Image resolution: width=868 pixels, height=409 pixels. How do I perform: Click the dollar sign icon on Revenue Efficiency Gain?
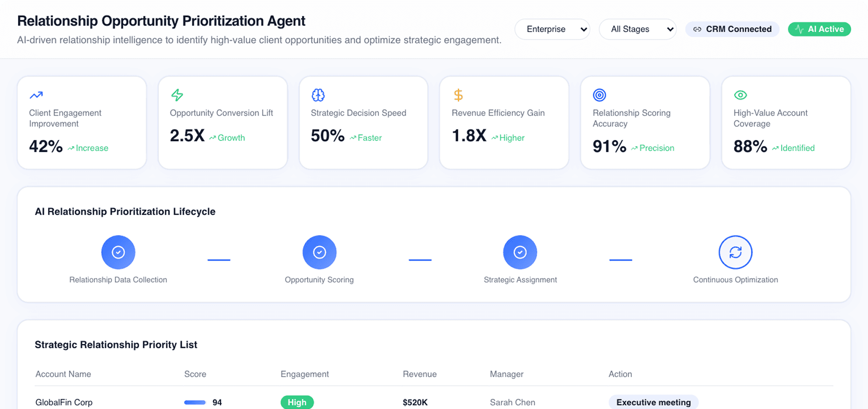tap(458, 95)
